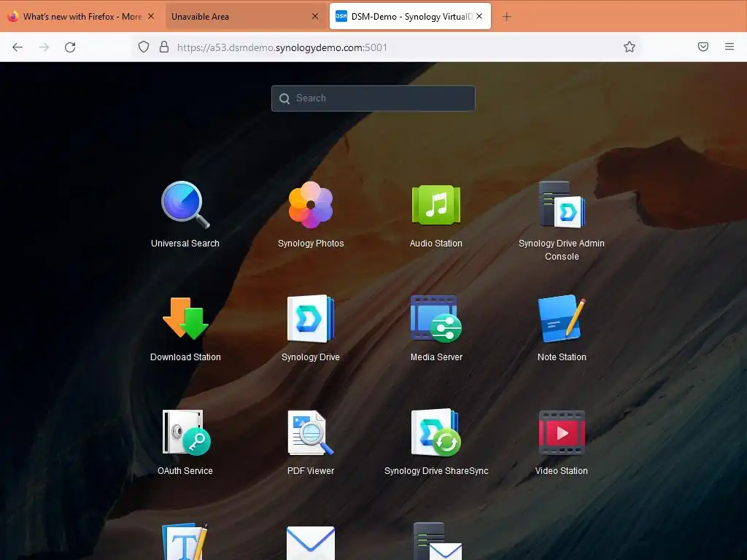747x560 pixels.
Task: Open Synology Drive Admin Console
Action: [x=562, y=205]
